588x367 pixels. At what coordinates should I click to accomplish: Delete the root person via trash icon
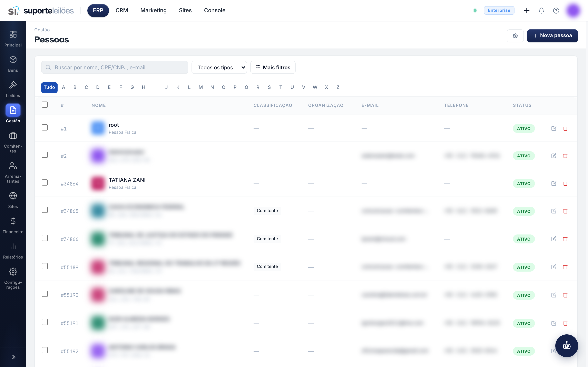coord(565,128)
